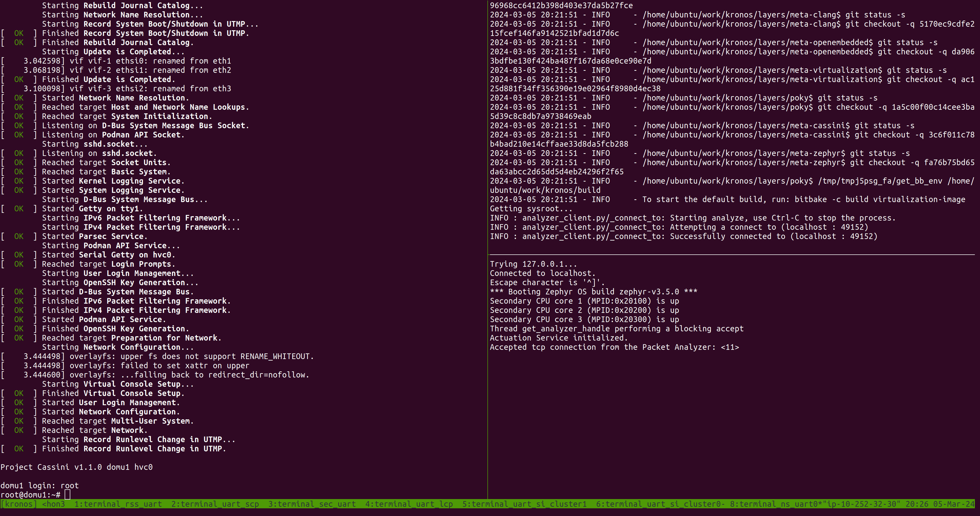Switch to tmux window 3:terminal_sec_uart

tap(312, 504)
